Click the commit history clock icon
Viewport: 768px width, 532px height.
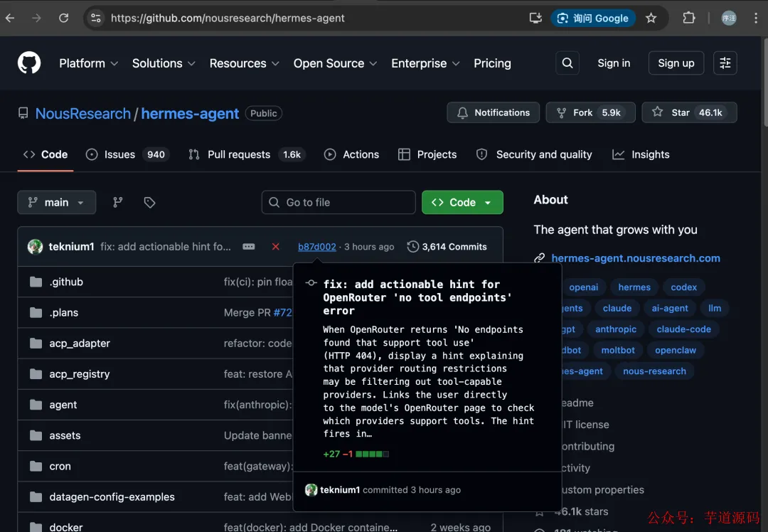(x=413, y=246)
